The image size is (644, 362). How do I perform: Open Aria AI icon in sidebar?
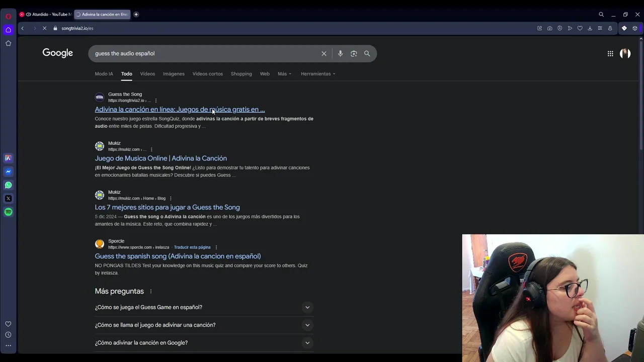click(x=8, y=158)
